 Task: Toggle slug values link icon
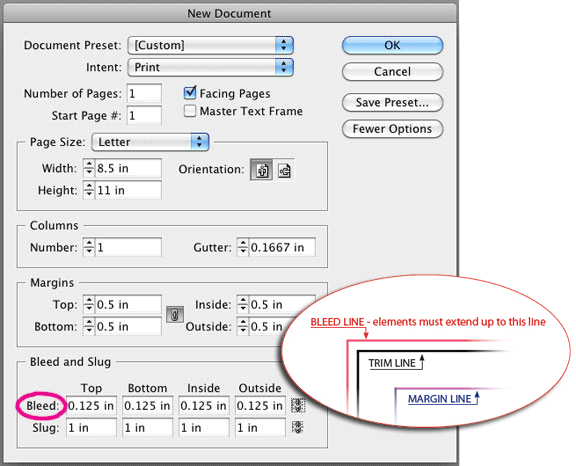pyautogui.click(x=298, y=427)
